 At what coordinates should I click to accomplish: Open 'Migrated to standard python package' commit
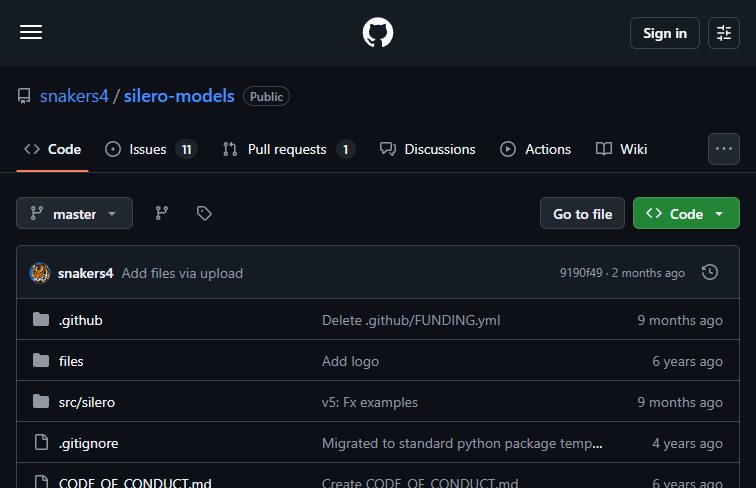pos(462,443)
